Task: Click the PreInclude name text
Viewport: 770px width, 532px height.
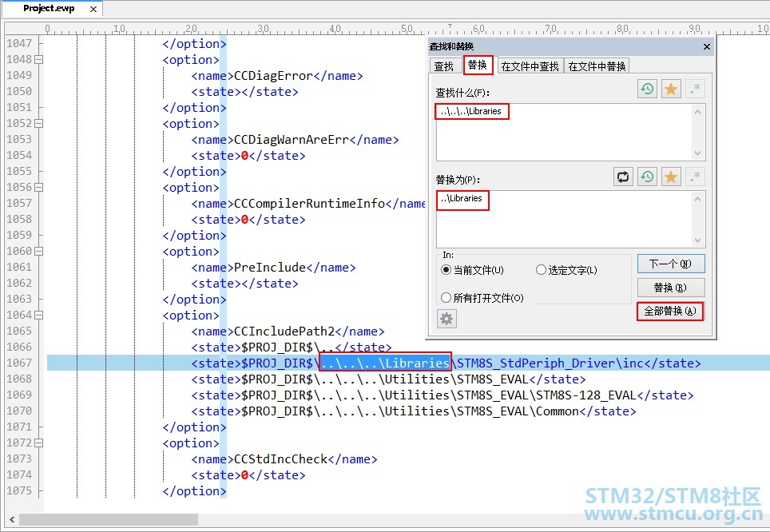Action: [x=270, y=268]
